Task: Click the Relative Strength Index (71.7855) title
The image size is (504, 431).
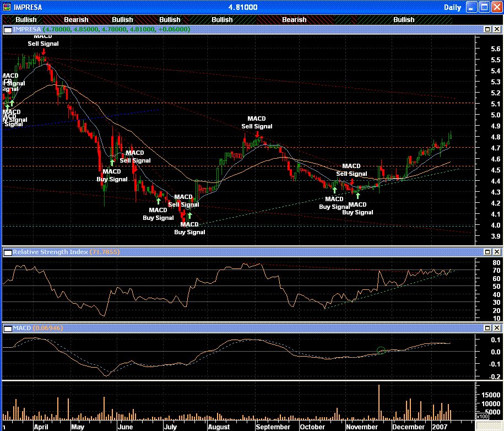Action: (x=66, y=252)
